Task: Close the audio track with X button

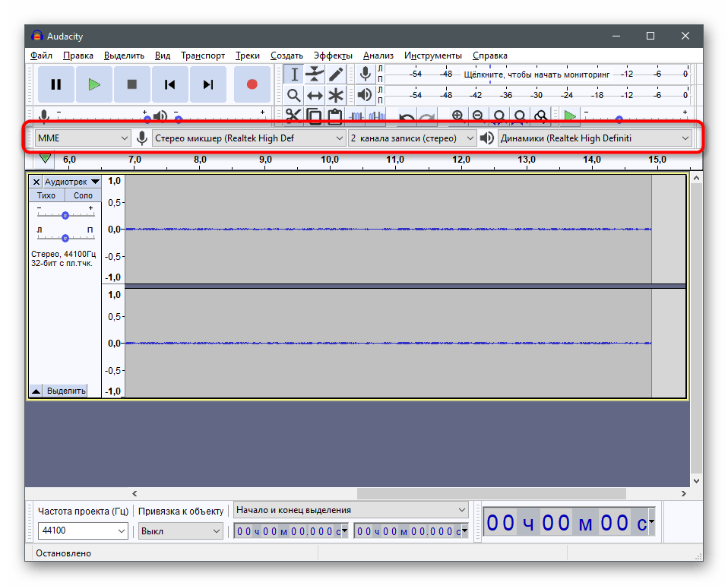Action: tap(36, 182)
